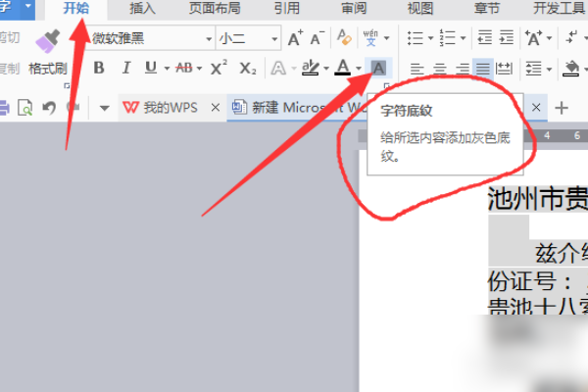Clear formatting with the eraser A icon

click(344, 37)
